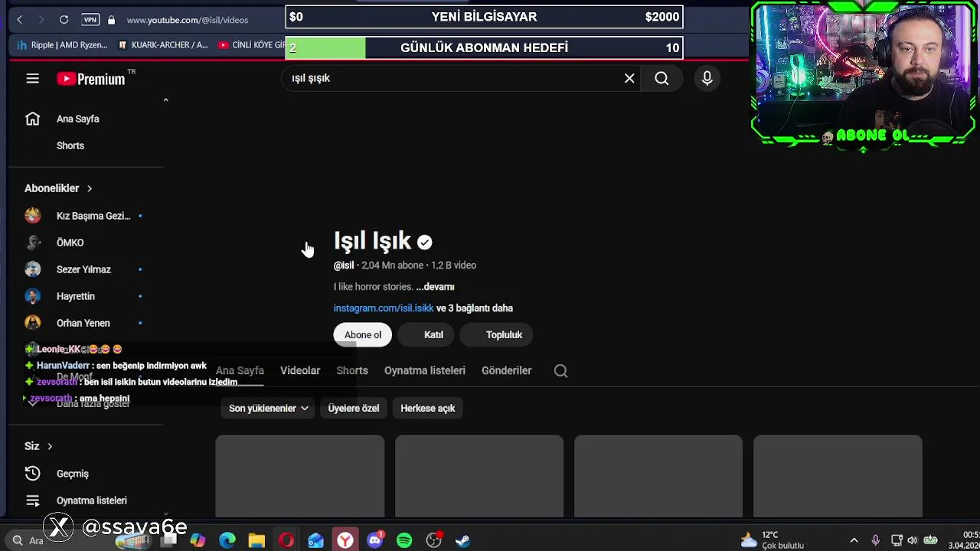Filter videos by Üyelere özel
Image resolution: width=980 pixels, height=551 pixels.
click(354, 408)
